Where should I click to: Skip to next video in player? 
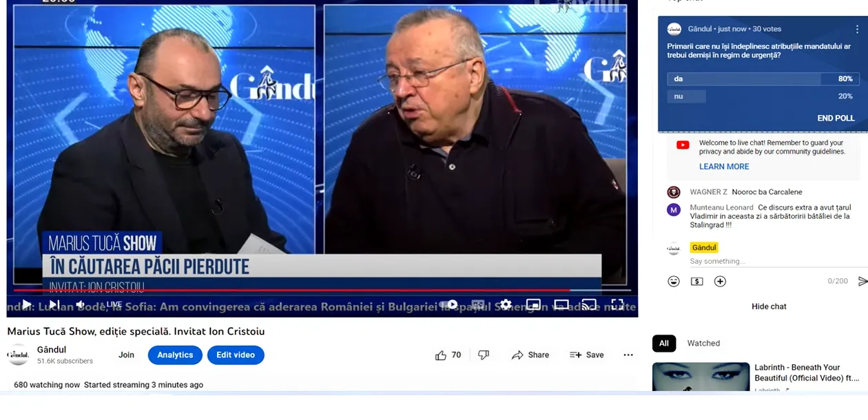coord(54,304)
